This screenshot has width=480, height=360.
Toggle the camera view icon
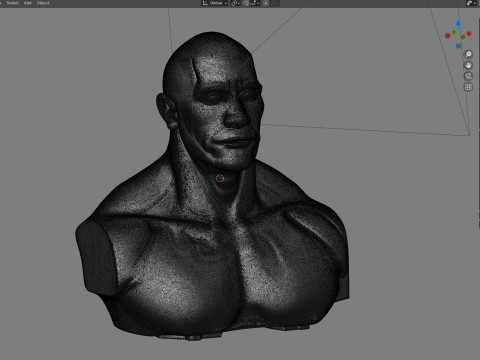point(468,76)
